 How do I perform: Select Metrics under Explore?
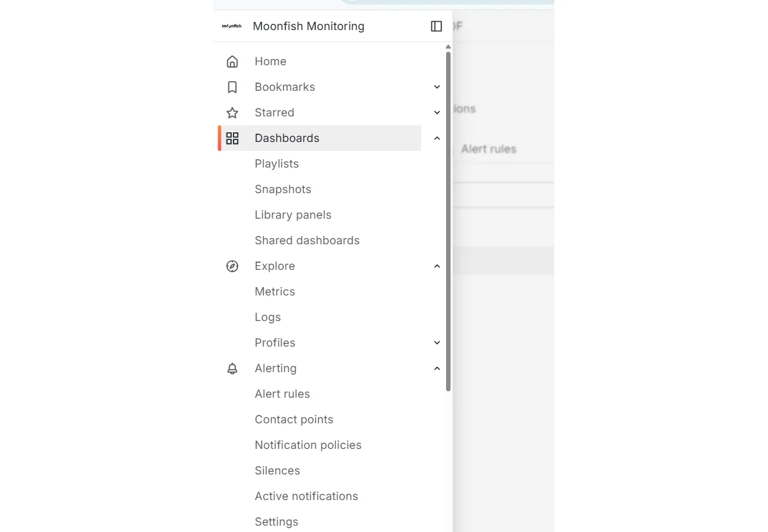[275, 291]
